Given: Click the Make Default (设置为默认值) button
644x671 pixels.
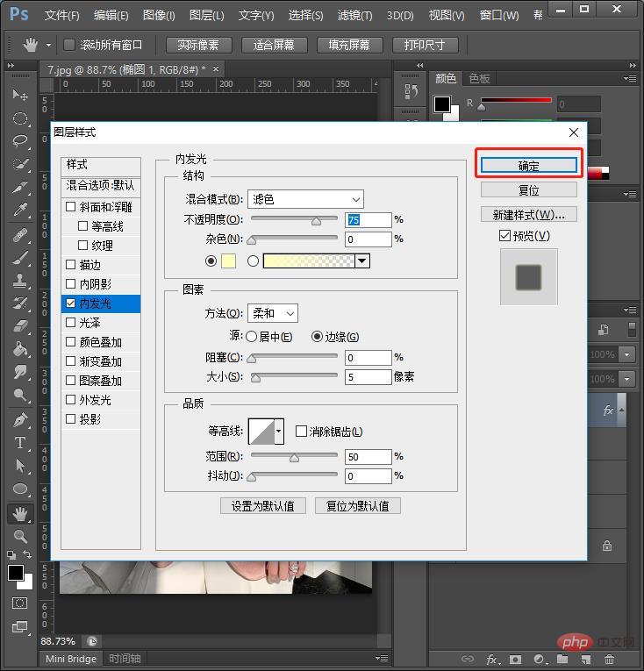Looking at the screenshot, I should (x=263, y=506).
